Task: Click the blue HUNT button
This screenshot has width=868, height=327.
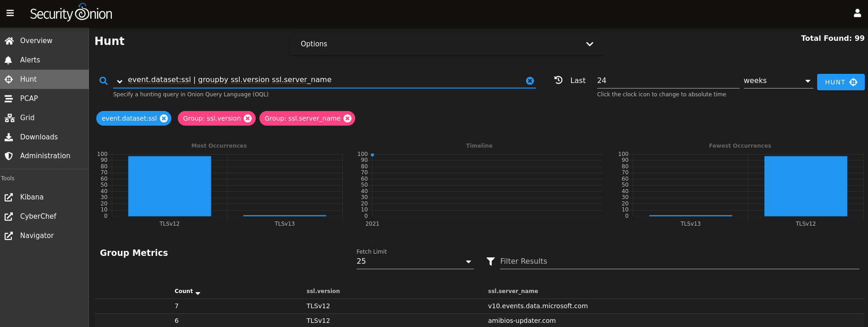Action: (x=841, y=82)
